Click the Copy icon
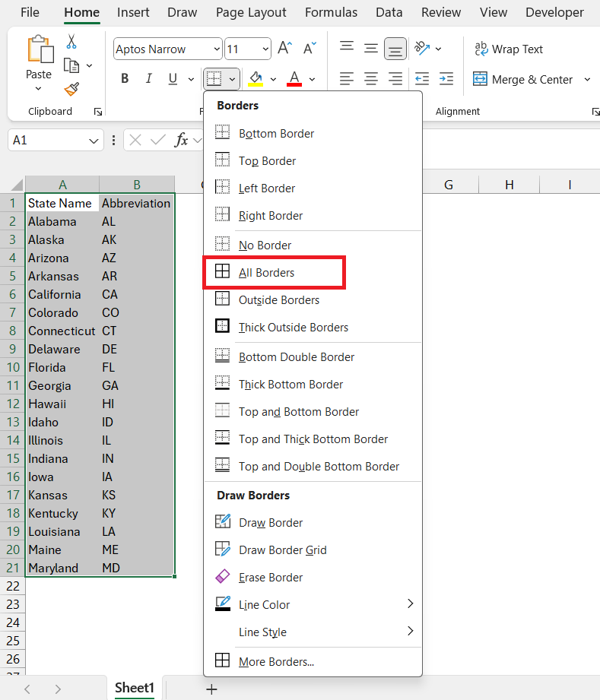The width and height of the screenshot is (600, 700). coord(71,65)
